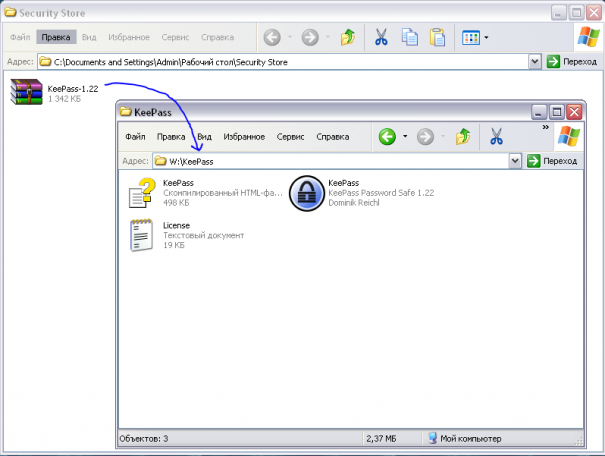Screen dimensions: 605x456
Task: Open Файл menu in KeePass window
Action: [x=135, y=137]
